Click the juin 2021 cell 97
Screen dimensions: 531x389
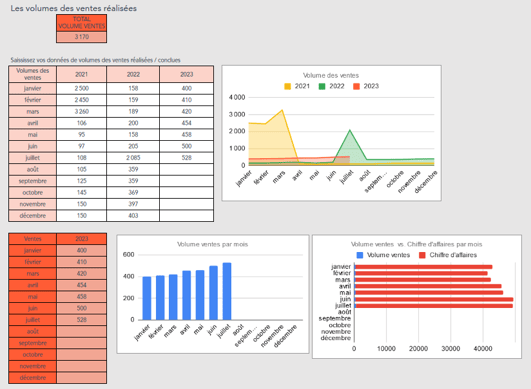(82, 146)
